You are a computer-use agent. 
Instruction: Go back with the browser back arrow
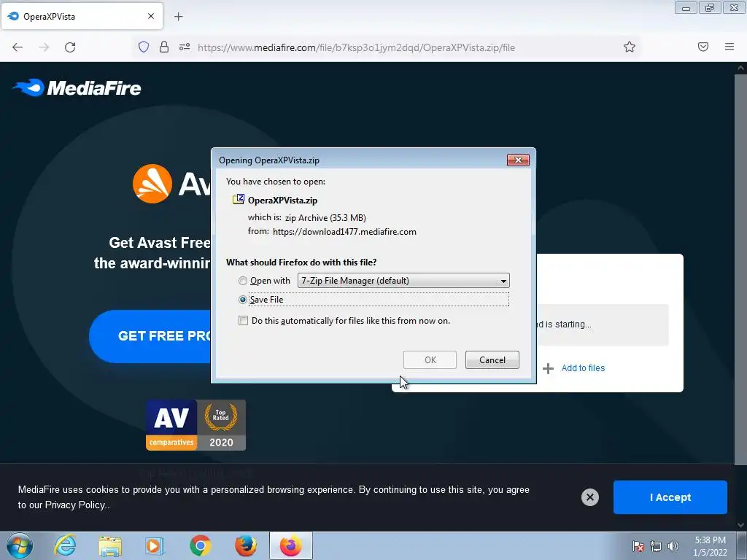(x=18, y=47)
